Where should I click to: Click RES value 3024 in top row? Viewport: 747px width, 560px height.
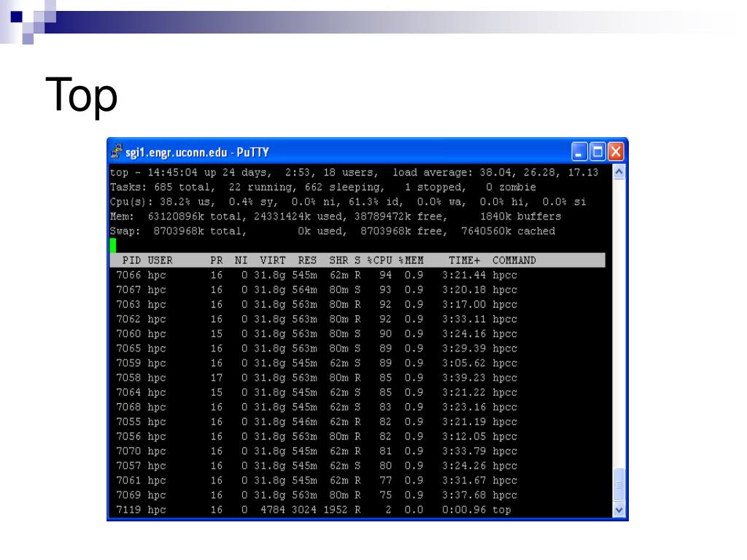[304, 510]
